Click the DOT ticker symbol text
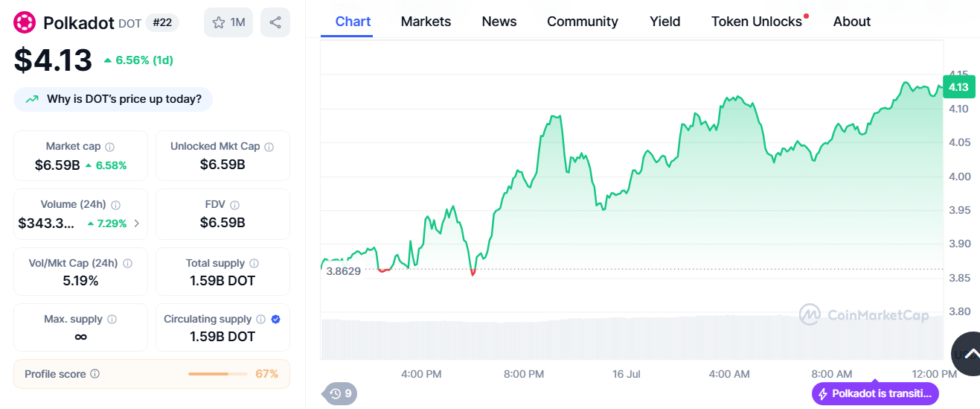This screenshot has width=980, height=409. click(128, 24)
